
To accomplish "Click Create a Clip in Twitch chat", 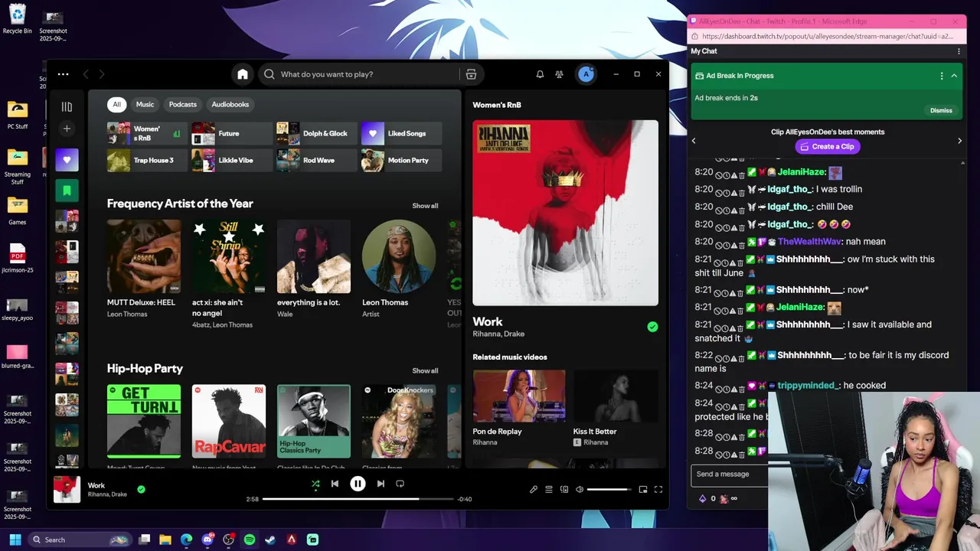I will pos(827,146).
